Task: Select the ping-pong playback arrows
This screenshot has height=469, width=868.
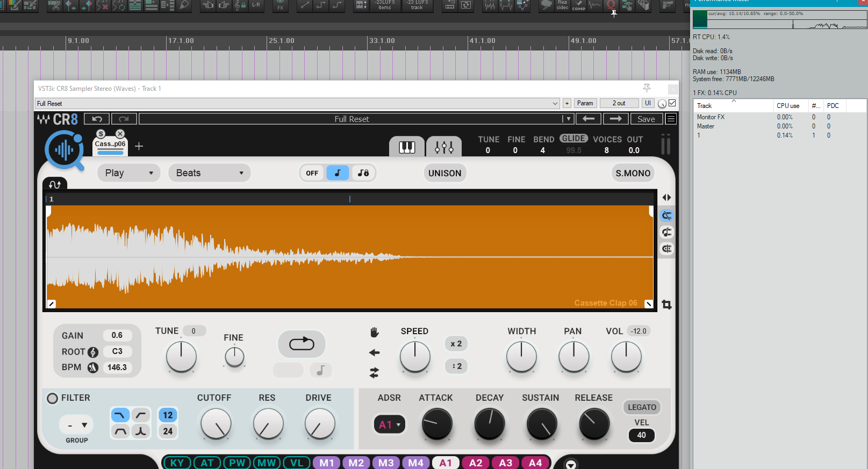Action: tap(375, 372)
